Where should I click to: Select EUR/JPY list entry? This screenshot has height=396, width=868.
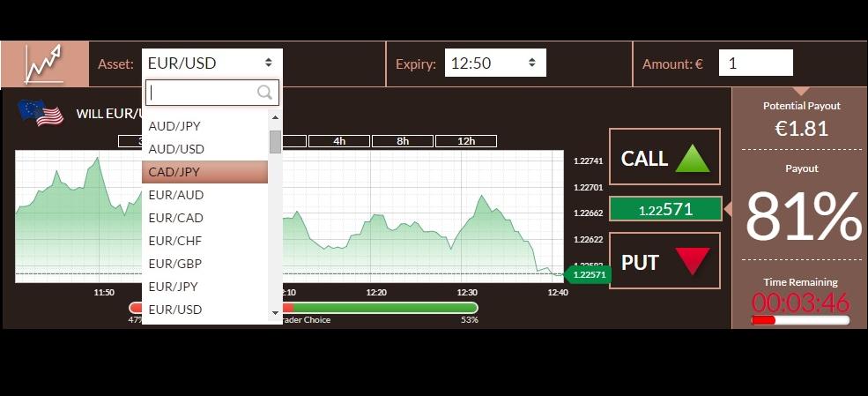pyautogui.click(x=204, y=287)
